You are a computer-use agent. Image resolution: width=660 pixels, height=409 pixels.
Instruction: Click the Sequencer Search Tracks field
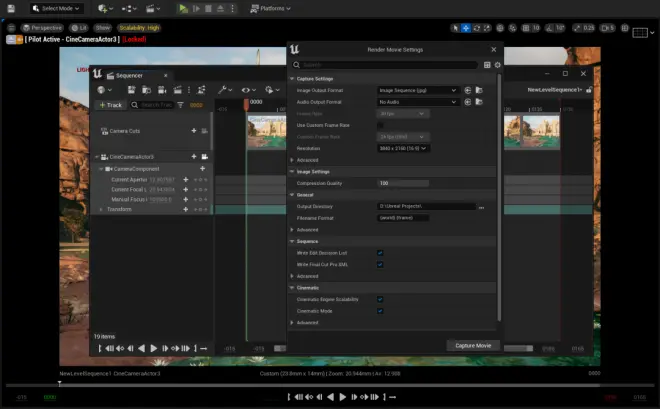(152, 105)
